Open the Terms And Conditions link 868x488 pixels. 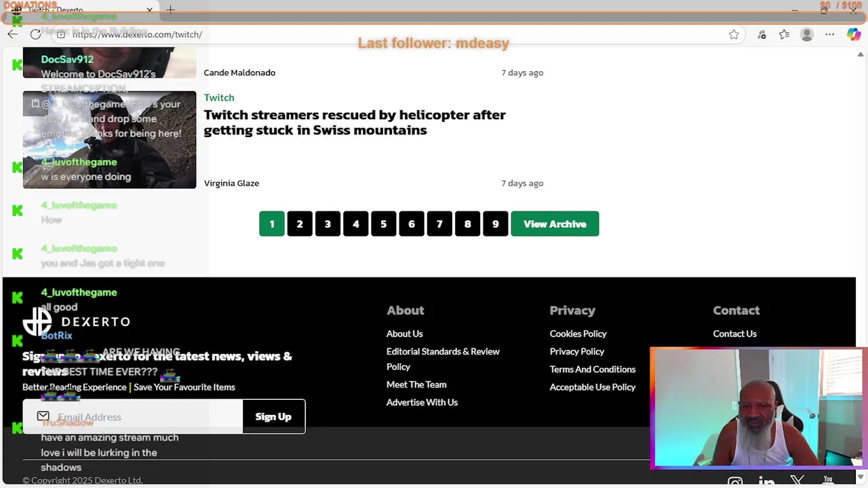(593, 369)
